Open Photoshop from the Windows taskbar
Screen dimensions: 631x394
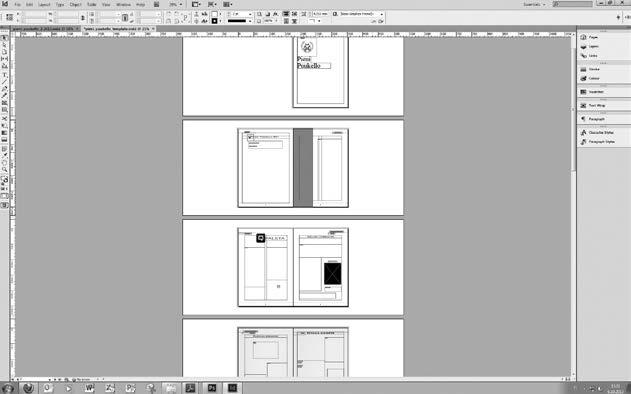212,388
